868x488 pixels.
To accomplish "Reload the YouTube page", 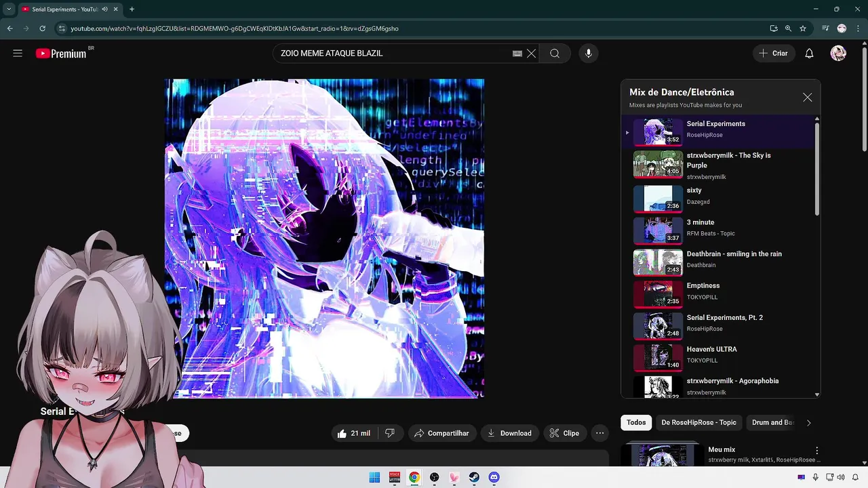I will click(42, 28).
